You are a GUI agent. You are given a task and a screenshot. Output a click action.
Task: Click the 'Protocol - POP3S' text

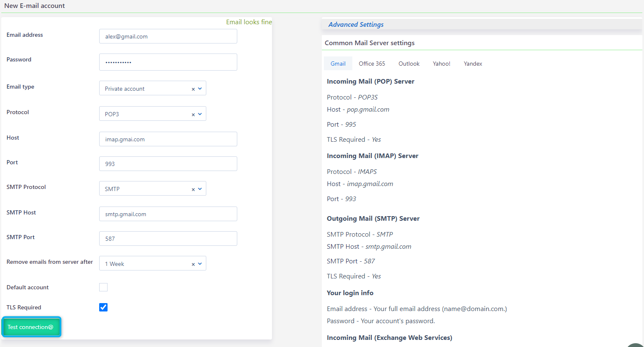coord(352,97)
